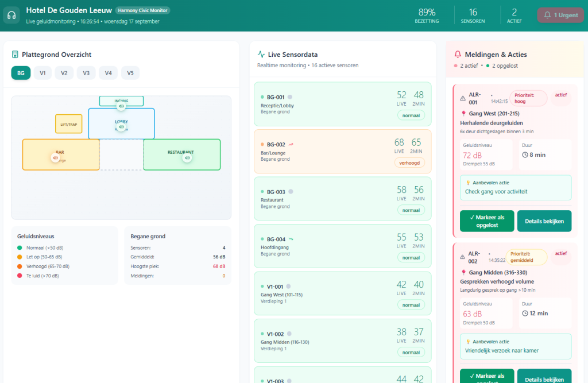Open the 1 Urgent notifications button
The width and height of the screenshot is (588, 383).
click(560, 16)
